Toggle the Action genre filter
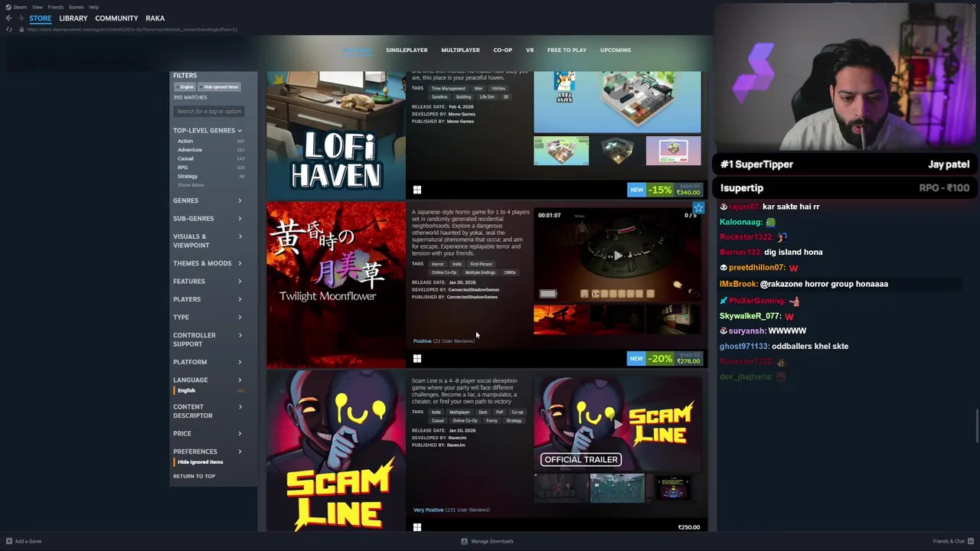Viewport: 980px width, 551px height. point(185,141)
